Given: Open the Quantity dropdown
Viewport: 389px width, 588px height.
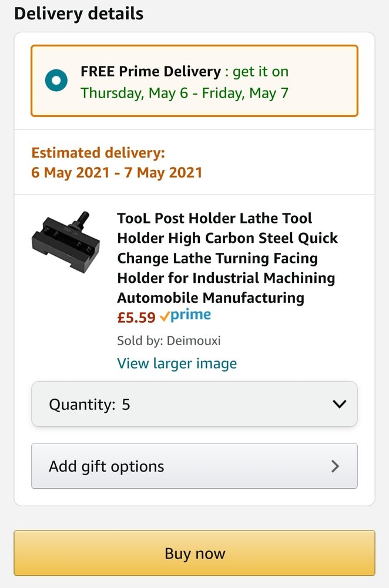Looking at the screenshot, I should click(194, 404).
